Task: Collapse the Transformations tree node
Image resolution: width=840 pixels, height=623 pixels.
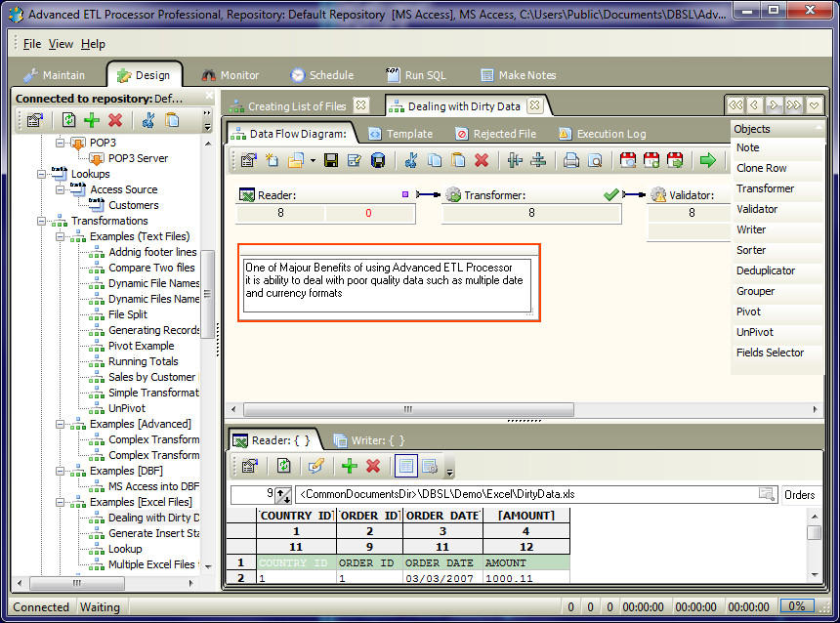Action: 41,221
